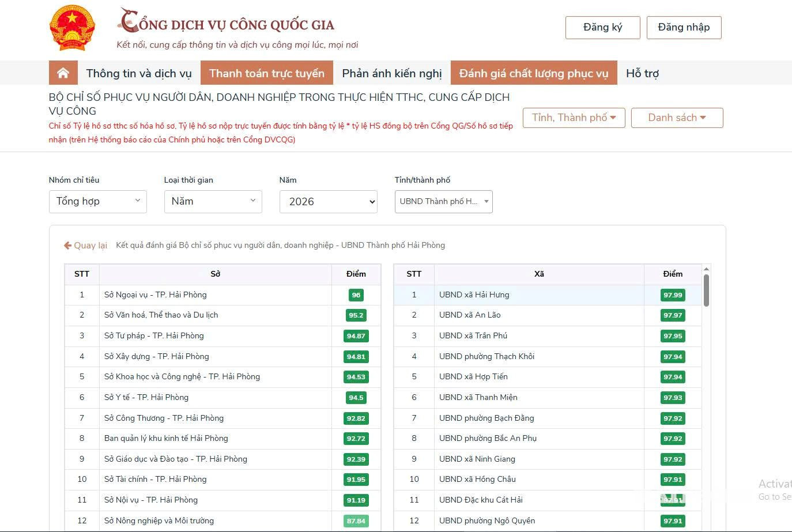792x532 pixels.
Task: Select Sở Tài chính - TP. Hải Phòng
Action: (222, 480)
